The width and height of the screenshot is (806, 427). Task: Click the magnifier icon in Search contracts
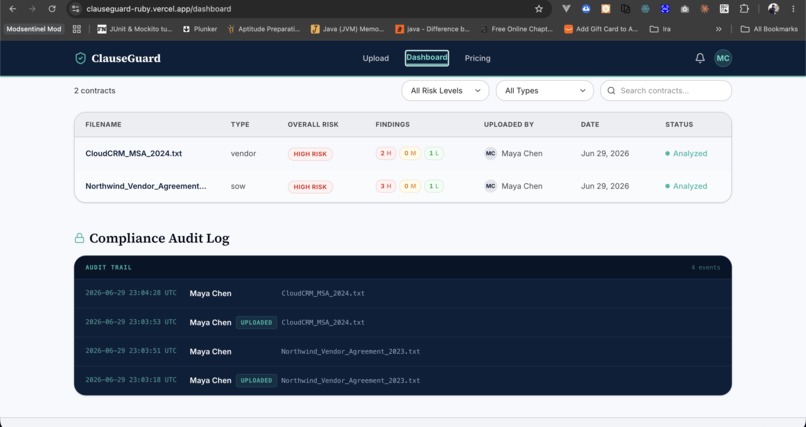point(611,90)
